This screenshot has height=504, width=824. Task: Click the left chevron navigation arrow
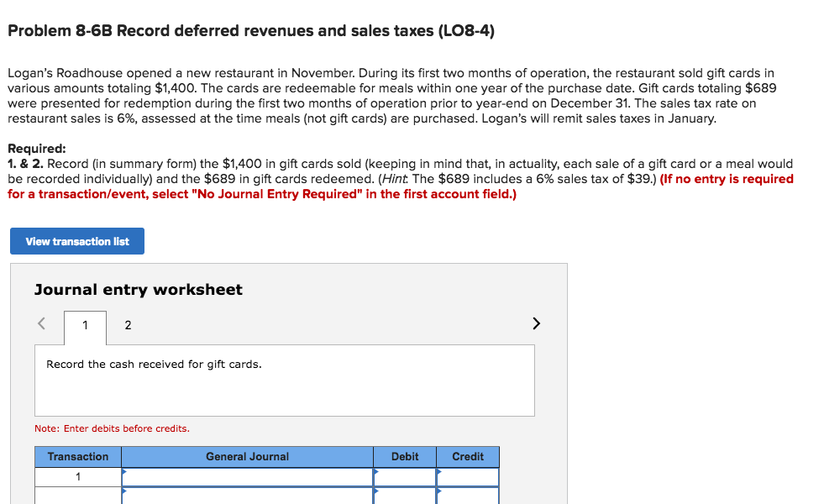point(43,323)
